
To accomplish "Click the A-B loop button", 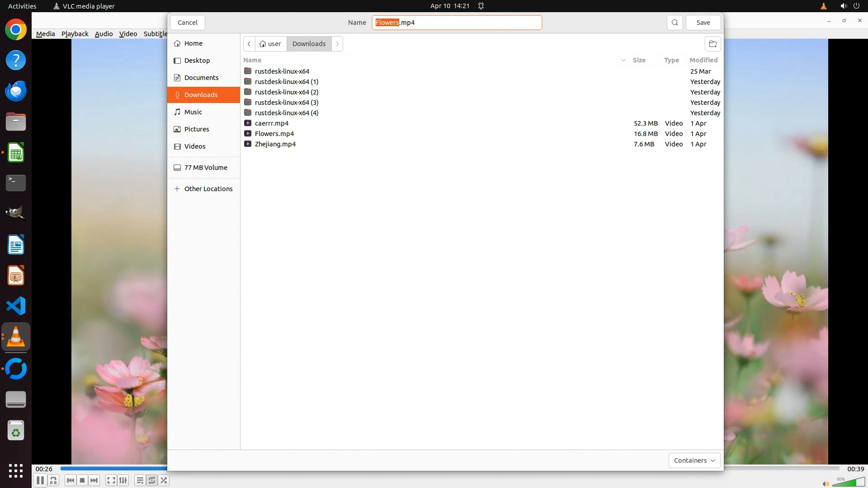I will [x=53, y=480].
